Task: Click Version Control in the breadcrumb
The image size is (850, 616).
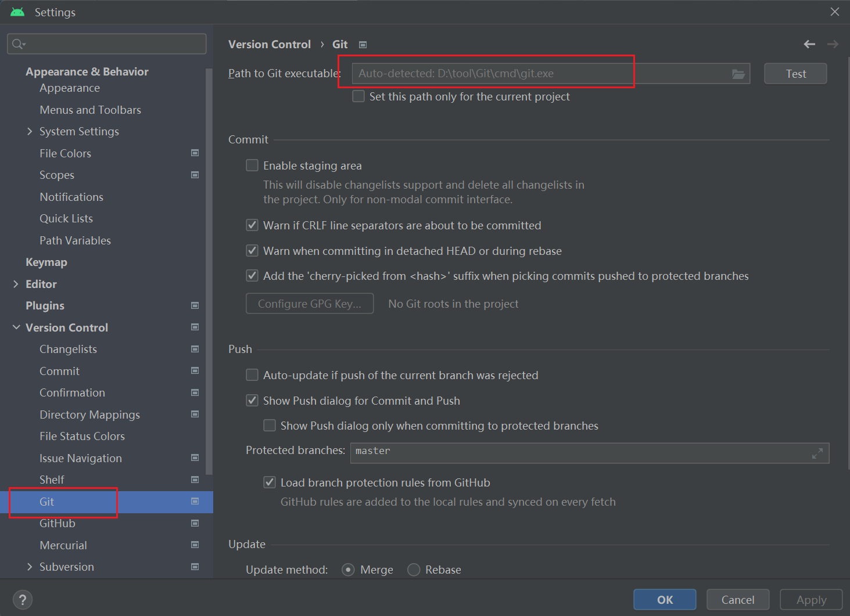Action: [x=270, y=44]
